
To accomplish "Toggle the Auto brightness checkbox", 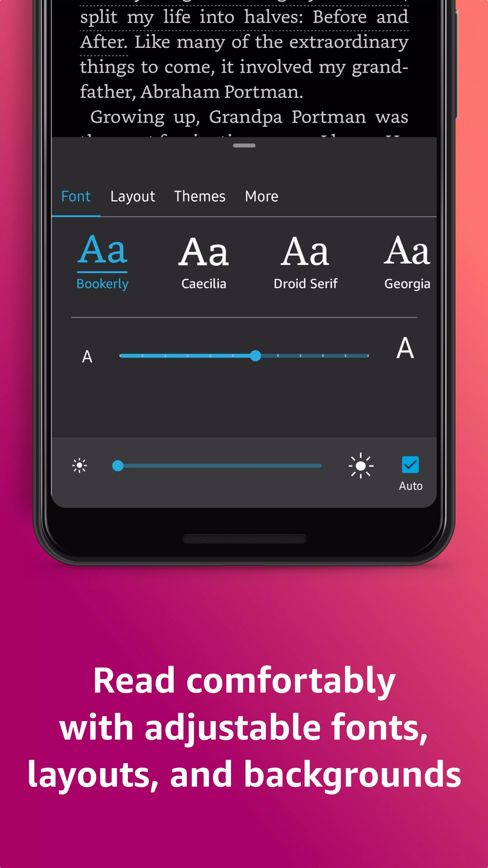I will (x=411, y=465).
